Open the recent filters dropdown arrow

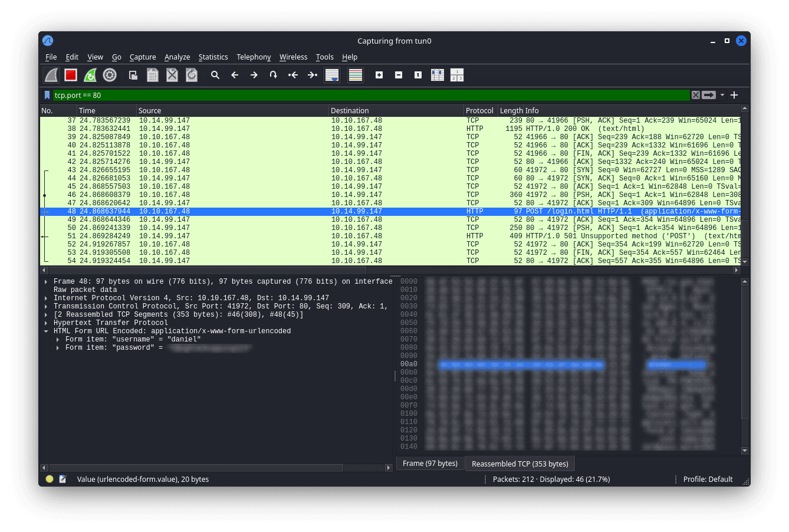coord(722,95)
